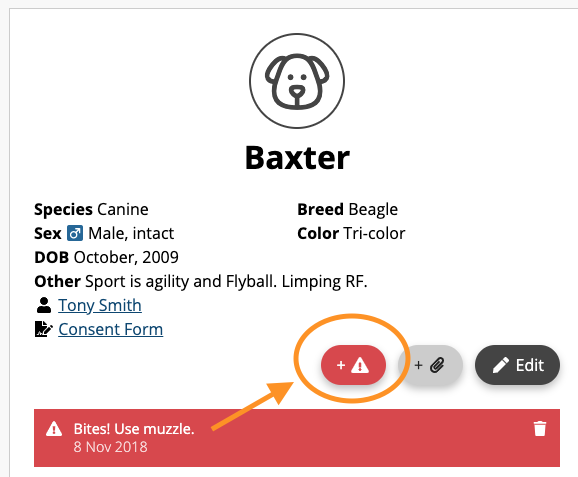
Task: Click the male sex symbol icon
Action: pos(75,233)
